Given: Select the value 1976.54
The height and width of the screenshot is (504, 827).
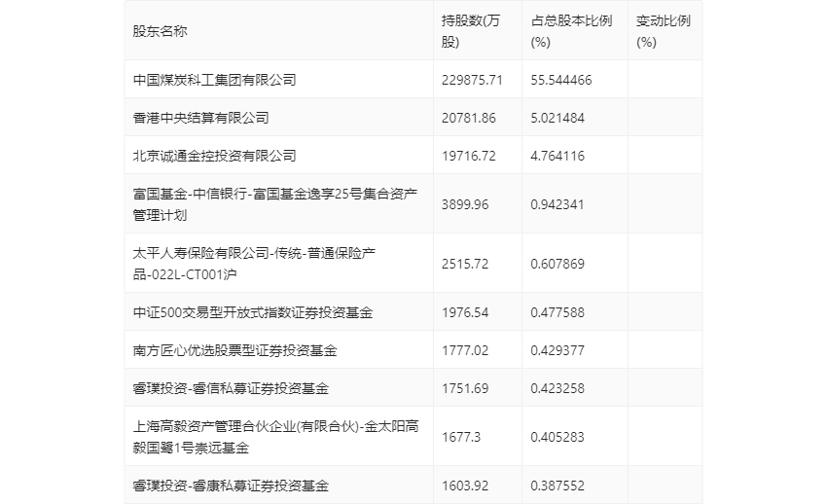Looking at the screenshot, I should pyautogui.click(x=465, y=312).
